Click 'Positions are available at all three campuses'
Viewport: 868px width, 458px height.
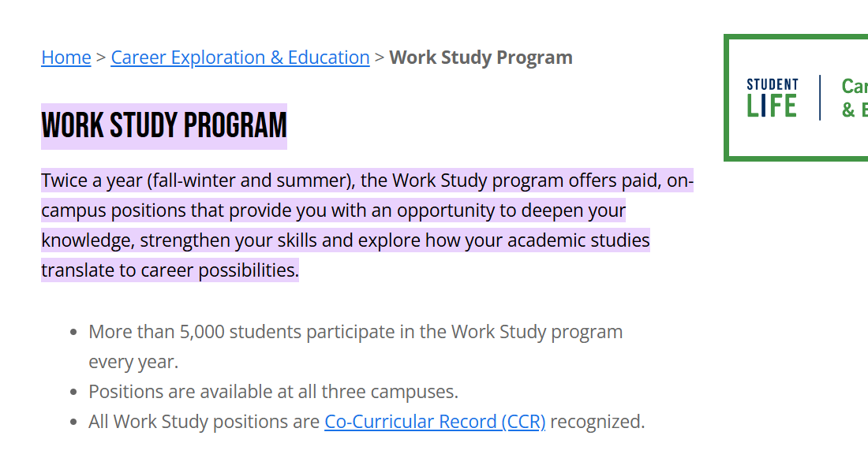tap(273, 392)
